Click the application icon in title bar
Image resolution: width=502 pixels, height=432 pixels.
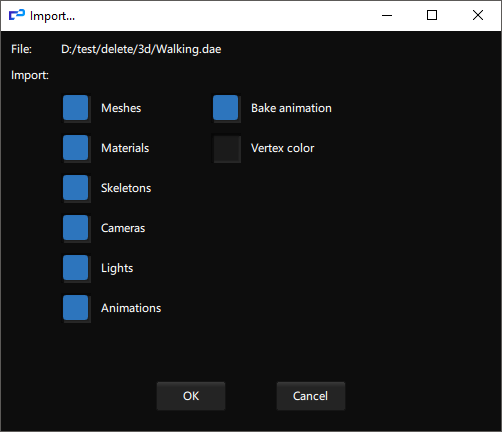tap(17, 15)
